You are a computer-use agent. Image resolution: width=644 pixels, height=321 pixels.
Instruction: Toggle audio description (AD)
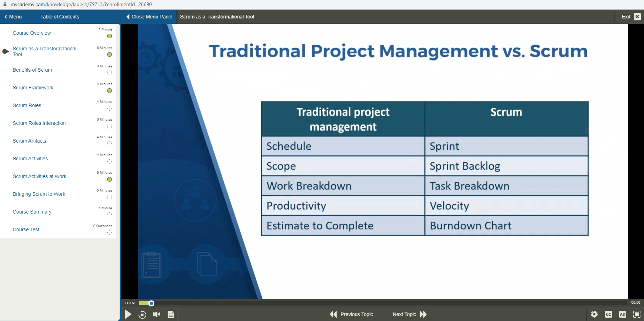(x=623, y=314)
